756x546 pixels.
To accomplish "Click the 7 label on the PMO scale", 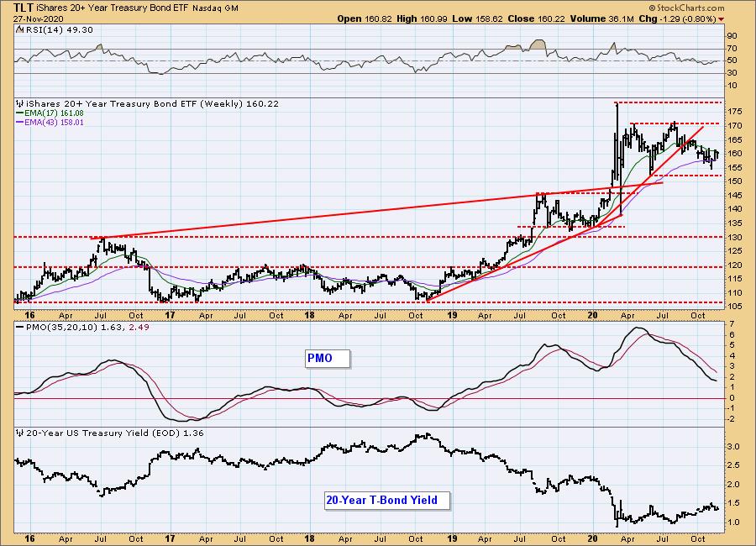I will pos(732,323).
